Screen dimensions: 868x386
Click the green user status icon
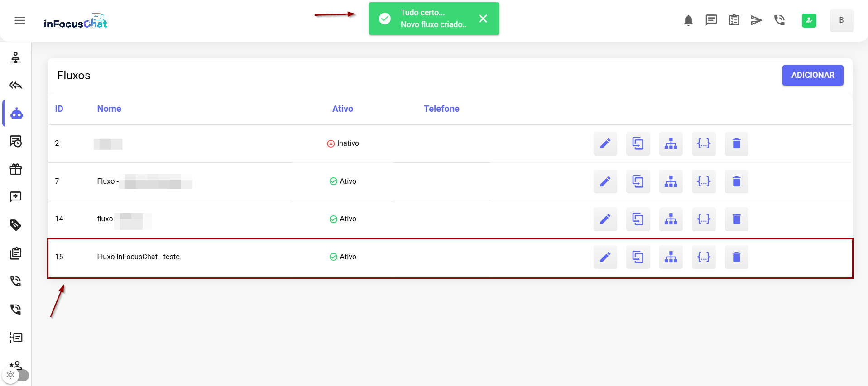point(809,20)
